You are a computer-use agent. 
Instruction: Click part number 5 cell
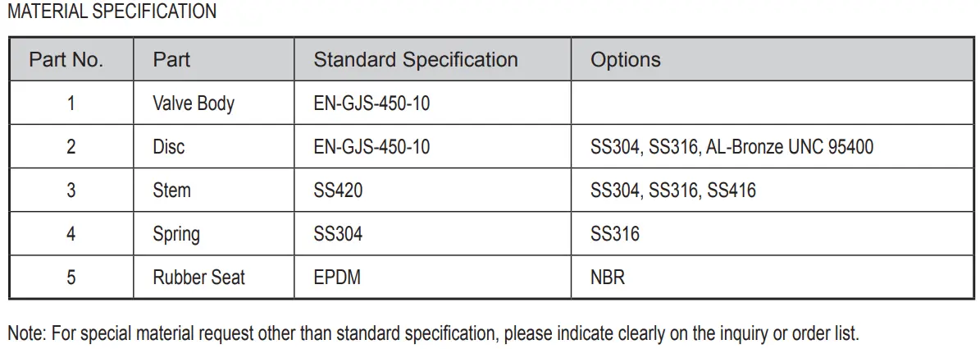click(71, 278)
